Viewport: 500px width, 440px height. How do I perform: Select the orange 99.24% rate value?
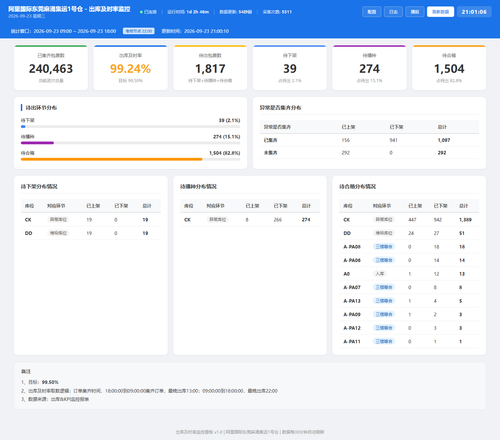click(x=130, y=69)
